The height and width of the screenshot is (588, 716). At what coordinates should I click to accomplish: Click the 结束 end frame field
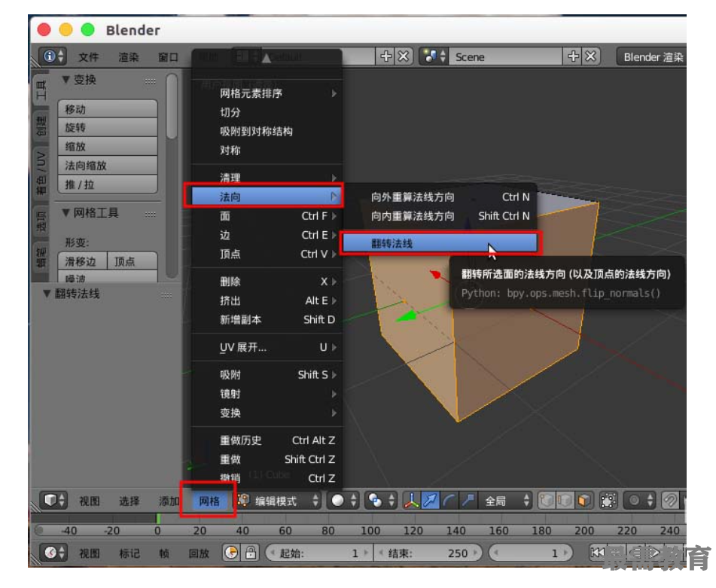(x=428, y=553)
